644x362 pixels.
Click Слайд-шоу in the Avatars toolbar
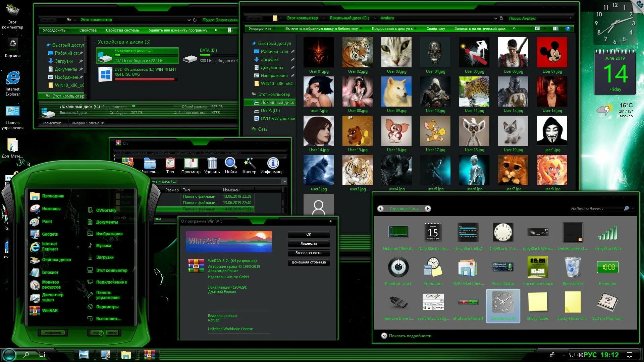(x=436, y=29)
